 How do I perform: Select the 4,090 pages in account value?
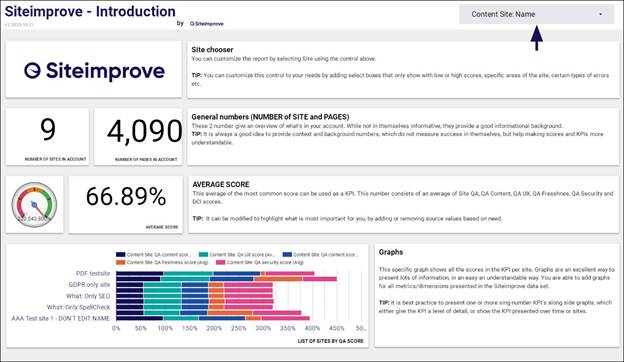tap(144, 131)
